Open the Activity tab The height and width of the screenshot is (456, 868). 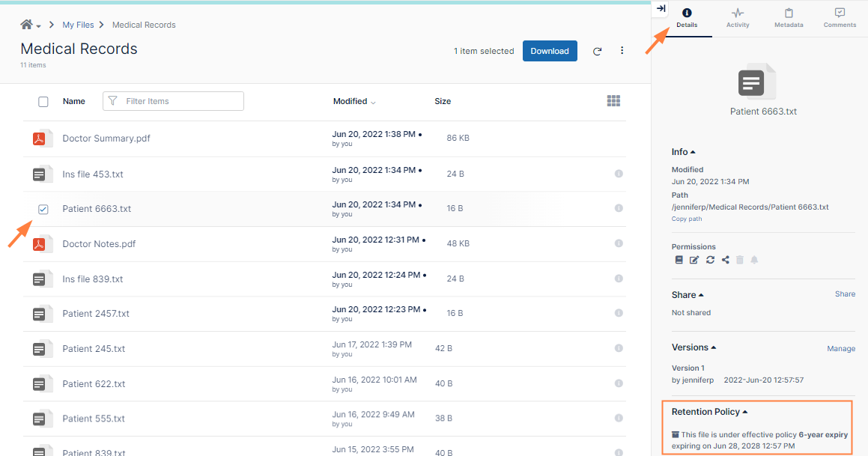tap(738, 18)
